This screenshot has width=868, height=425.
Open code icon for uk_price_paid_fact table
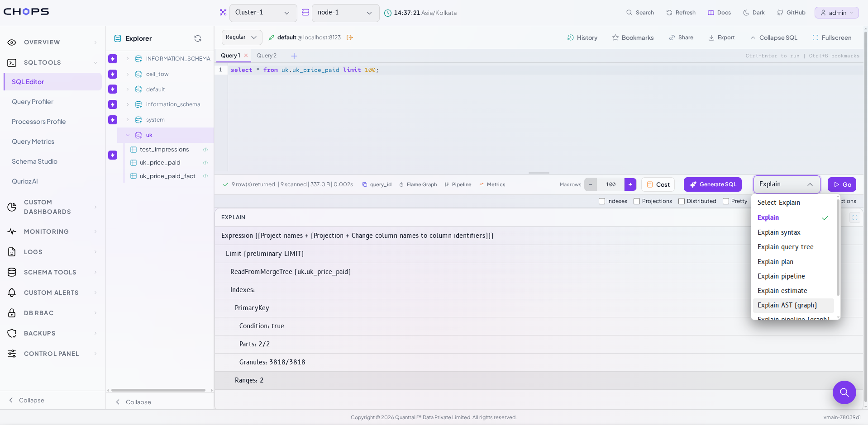(205, 176)
